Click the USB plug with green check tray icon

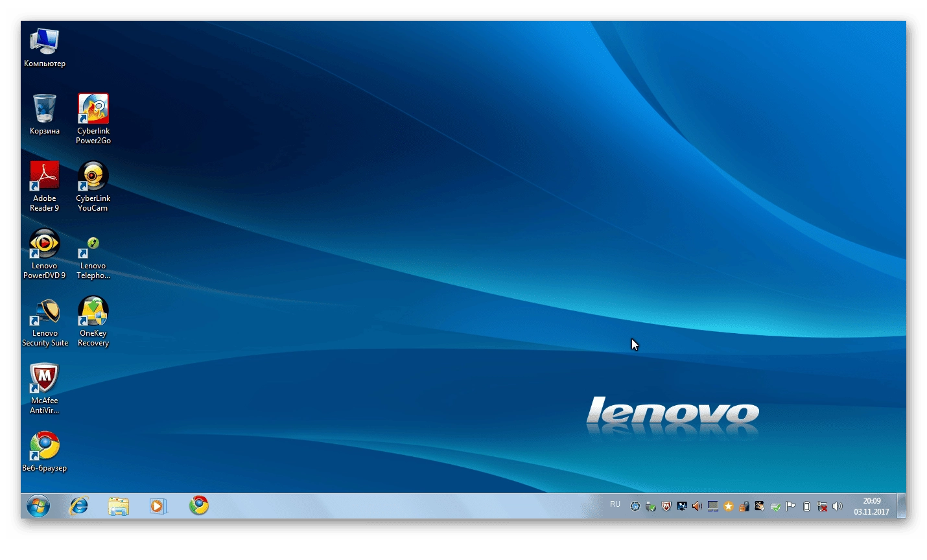[650, 506]
